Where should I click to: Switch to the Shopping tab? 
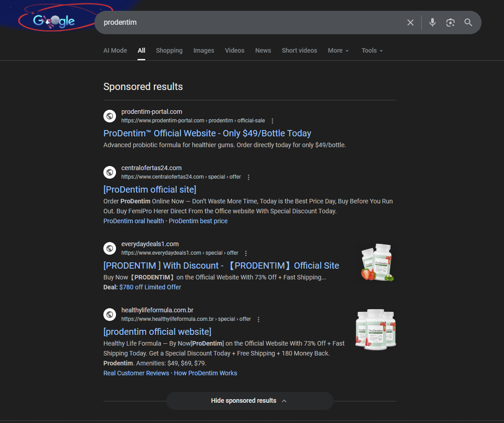click(x=169, y=50)
